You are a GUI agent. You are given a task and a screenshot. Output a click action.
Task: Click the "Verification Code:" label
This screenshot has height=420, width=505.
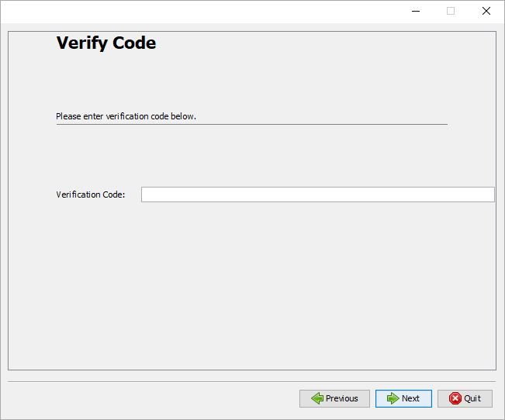click(x=90, y=195)
